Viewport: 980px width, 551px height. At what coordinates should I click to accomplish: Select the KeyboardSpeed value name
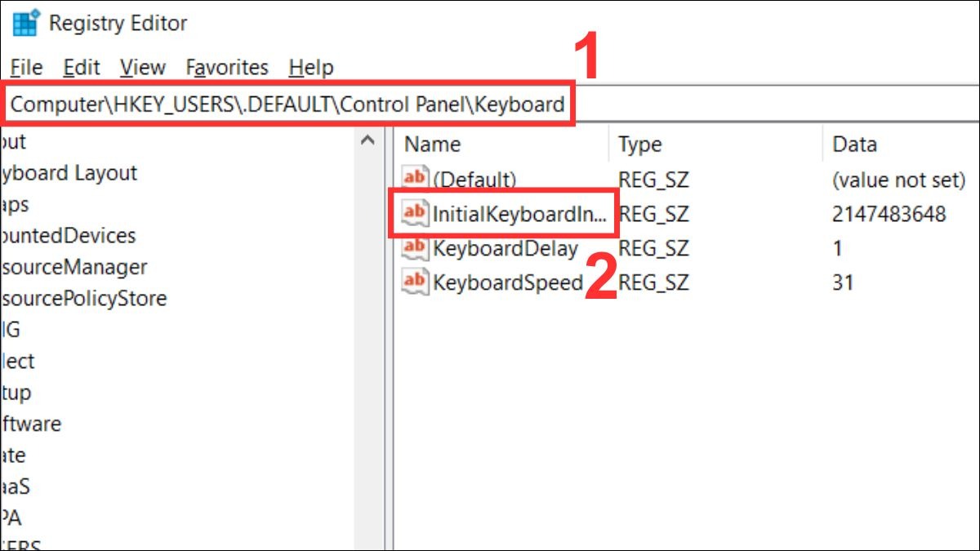(x=508, y=282)
